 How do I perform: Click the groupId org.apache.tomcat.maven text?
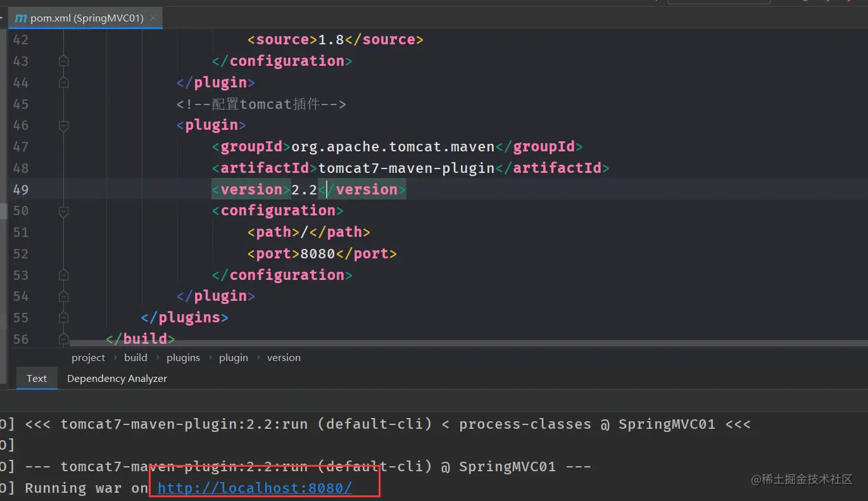393,147
